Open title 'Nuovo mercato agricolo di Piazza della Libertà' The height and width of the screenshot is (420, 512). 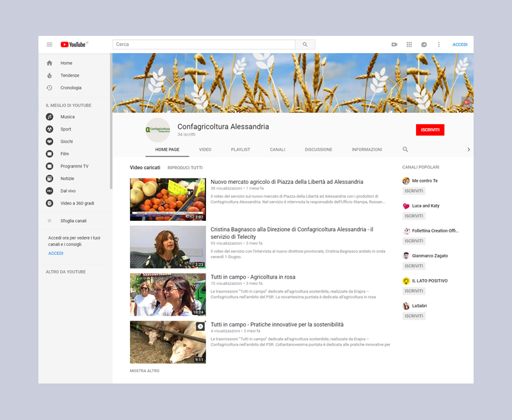point(287,182)
